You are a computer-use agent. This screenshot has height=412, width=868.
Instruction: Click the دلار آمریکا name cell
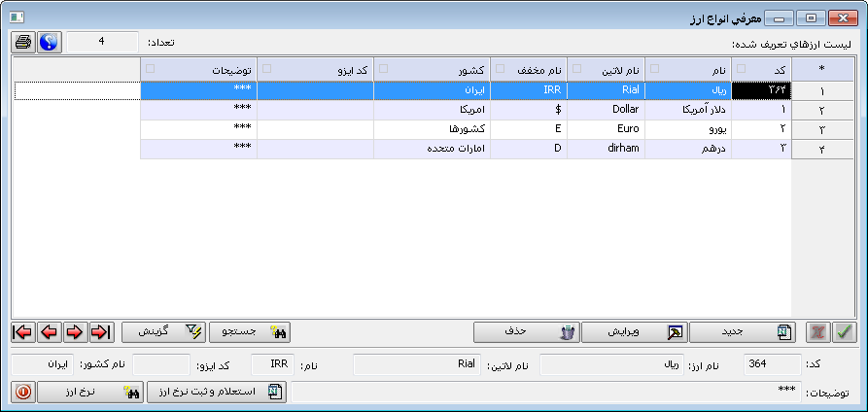tap(688, 110)
